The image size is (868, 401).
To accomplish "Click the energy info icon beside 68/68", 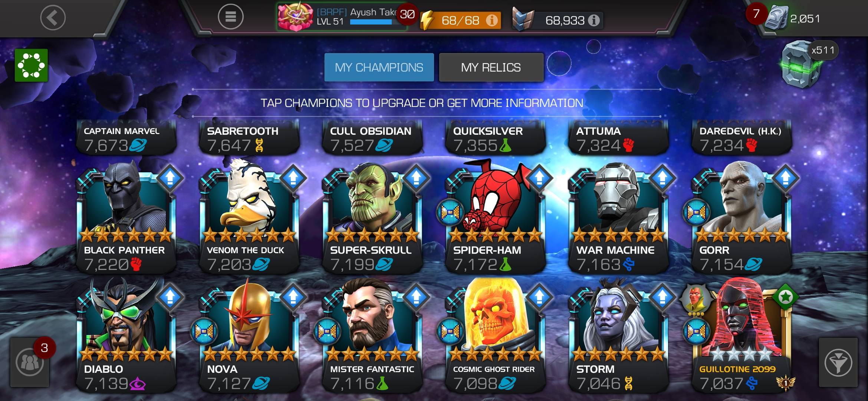I will pos(492,20).
